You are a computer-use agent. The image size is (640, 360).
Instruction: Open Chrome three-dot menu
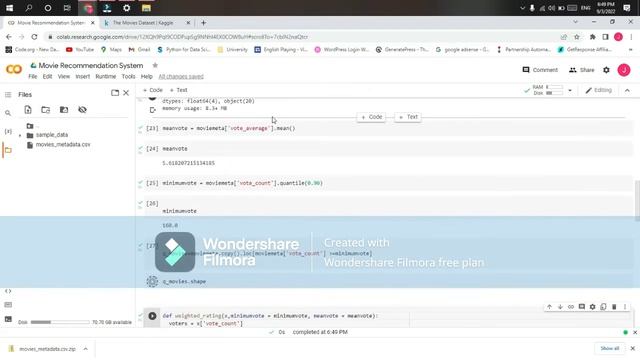(631, 37)
